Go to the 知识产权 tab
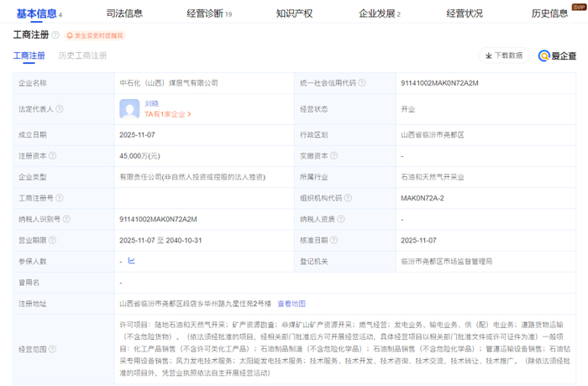Screen dimensions: 588x386 pyautogui.click(x=294, y=13)
